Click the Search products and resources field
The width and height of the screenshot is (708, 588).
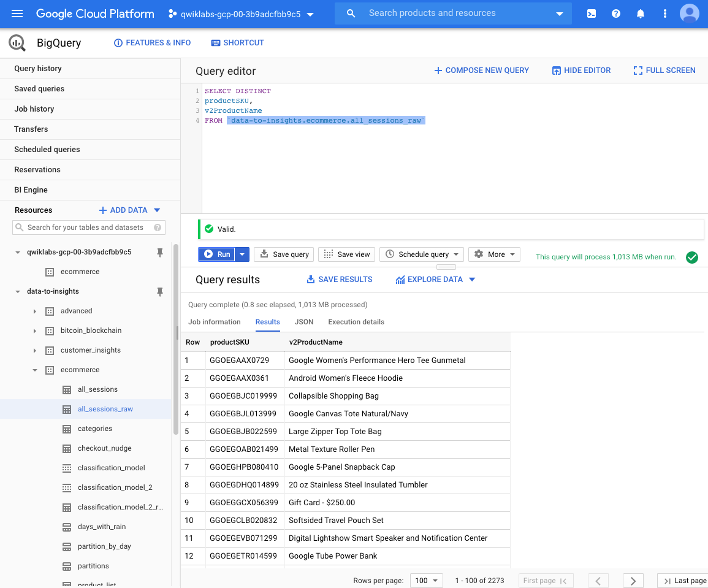pos(454,13)
